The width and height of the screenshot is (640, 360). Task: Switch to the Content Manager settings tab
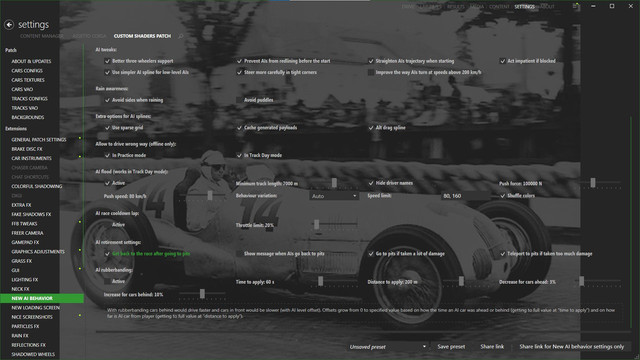42,36
